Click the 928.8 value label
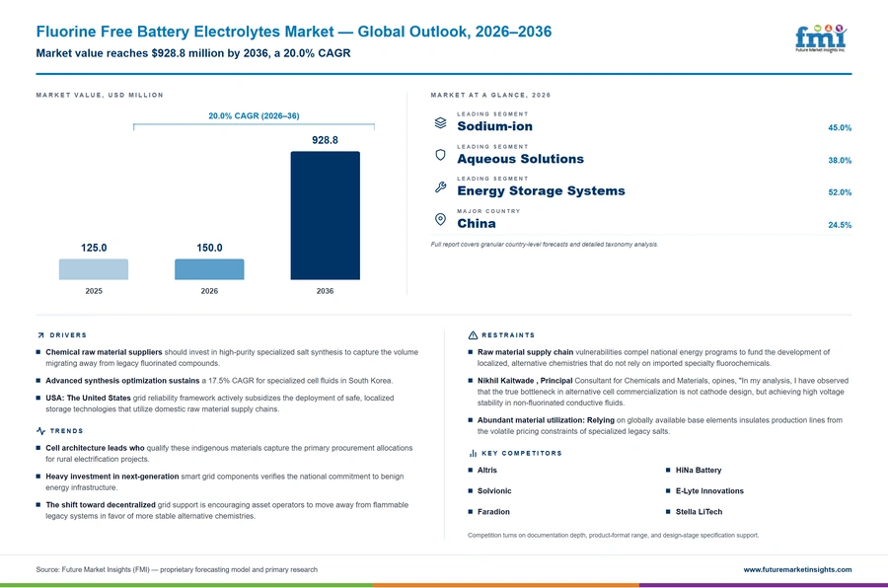Viewport: 888px width, 588px height. (x=325, y=140)
